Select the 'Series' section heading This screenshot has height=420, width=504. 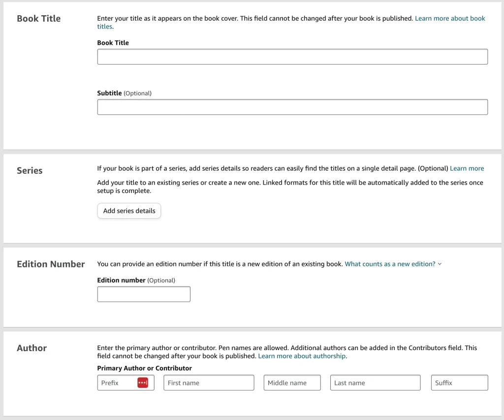tap(30, 171)
